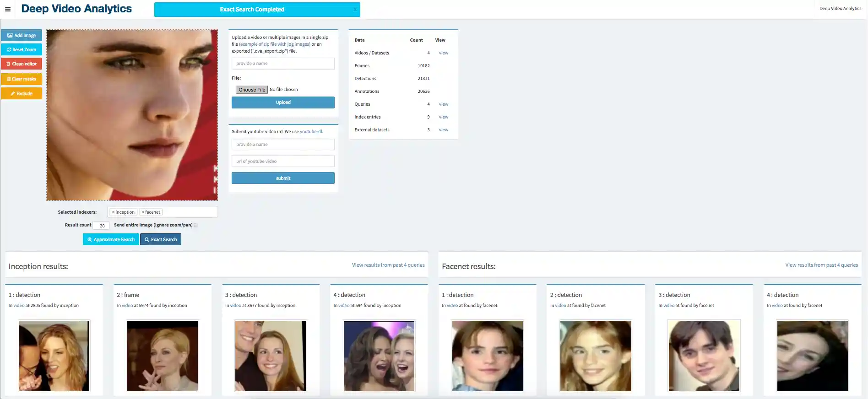Open video link in Facenet result 4
This screenshot has height=399, width=868.
pos(777,306)
